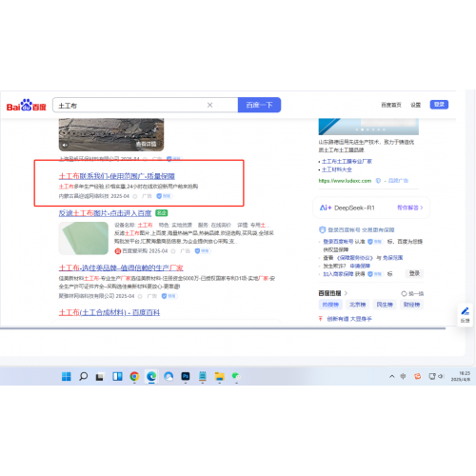Image resolution: width=476 pixels, height=476 pixels.
Task: Open 加入商家保障 link
Action: tap(338, 273)
